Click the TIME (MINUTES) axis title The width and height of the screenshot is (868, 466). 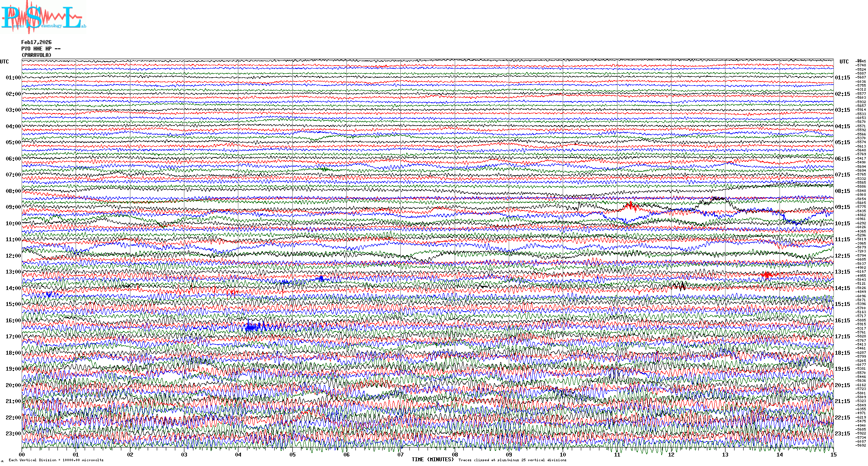[433, 460]
